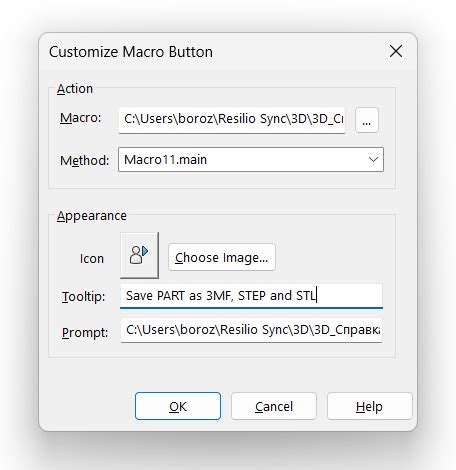The width and height of the screenshot is (456, 470).
Task: Open the macro file browse ellipsis button
Action: pyautogui.click(x=367, y=120)
